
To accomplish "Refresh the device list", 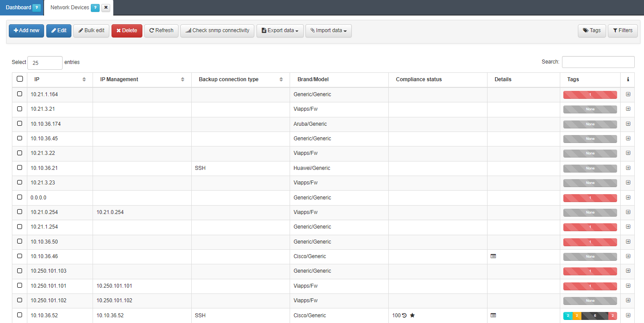I will coord(161,31).
